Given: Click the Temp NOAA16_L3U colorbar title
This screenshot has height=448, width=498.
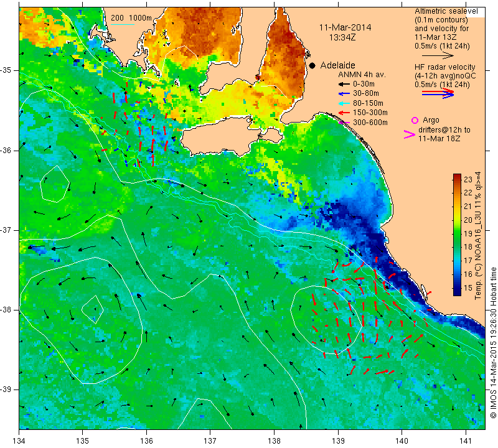Looking at the screenshot, I should [477, 236].
